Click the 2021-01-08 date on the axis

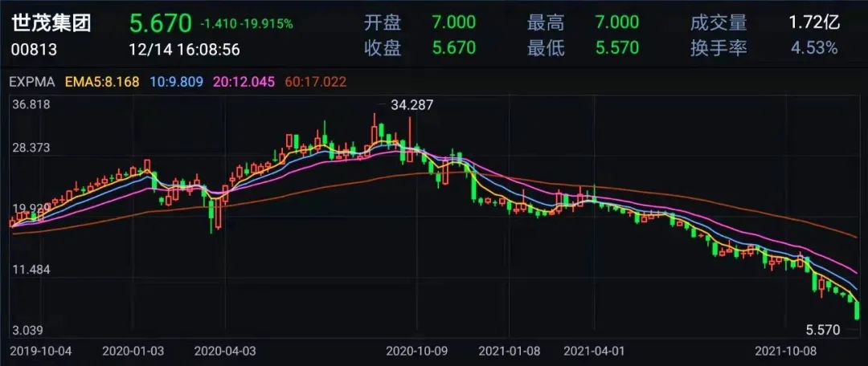pyautogui.click(x=510, y=351)
